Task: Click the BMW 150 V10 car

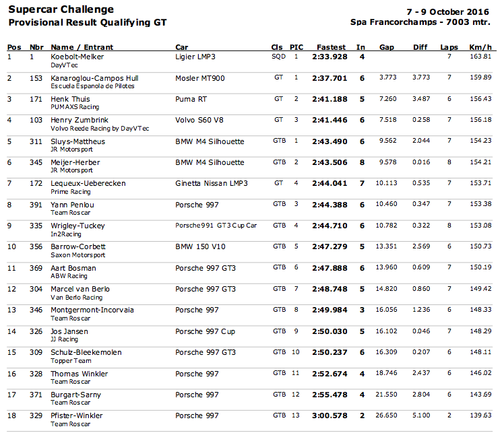Action: pyautogui.click(x=200, y=246)
